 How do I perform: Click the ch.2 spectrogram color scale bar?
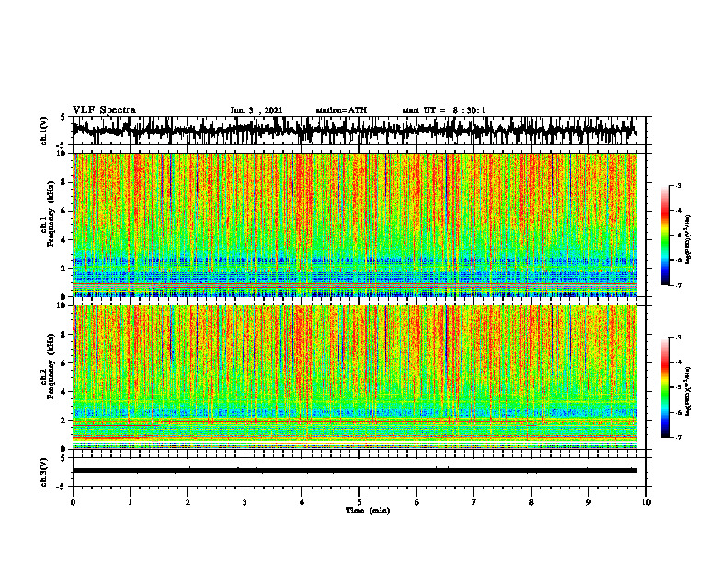665,387
